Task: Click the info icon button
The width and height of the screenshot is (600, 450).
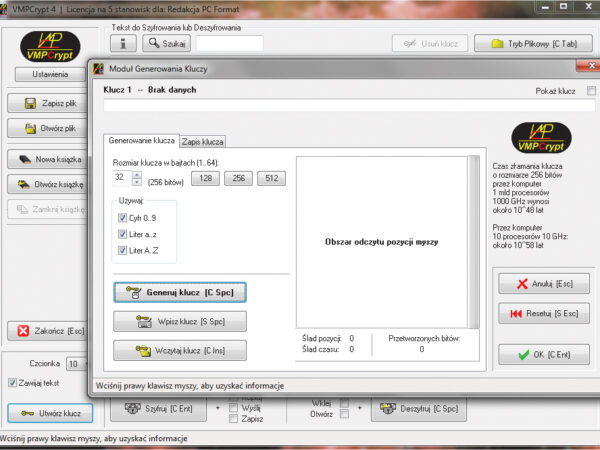Action: [x=123, y=43]
